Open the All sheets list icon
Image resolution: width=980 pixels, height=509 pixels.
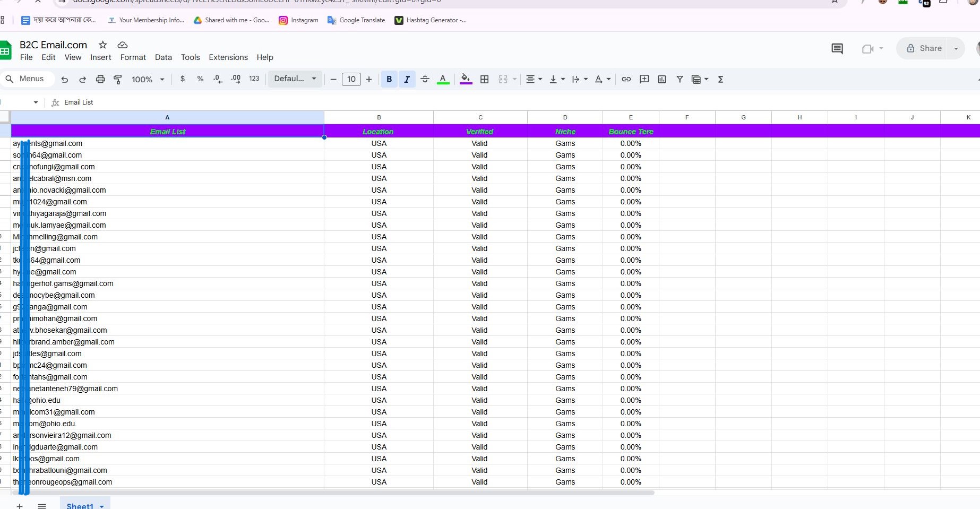click(42, 506)
